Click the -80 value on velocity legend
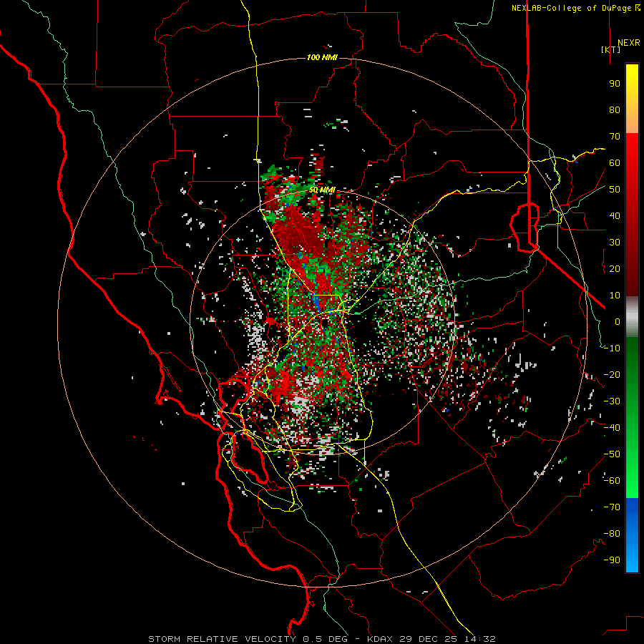 click(612, 534)
